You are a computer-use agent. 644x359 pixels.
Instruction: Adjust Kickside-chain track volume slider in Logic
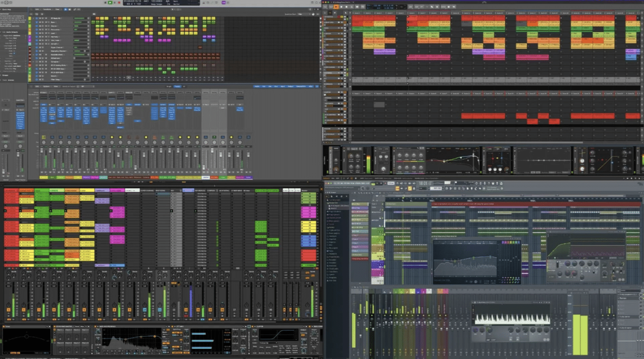tap(81, 55)
